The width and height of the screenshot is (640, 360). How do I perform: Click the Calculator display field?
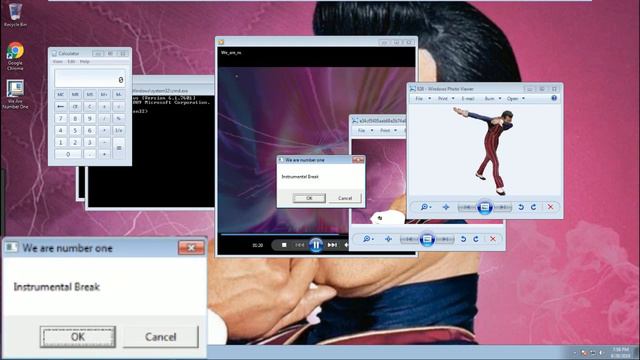[90, 78]
